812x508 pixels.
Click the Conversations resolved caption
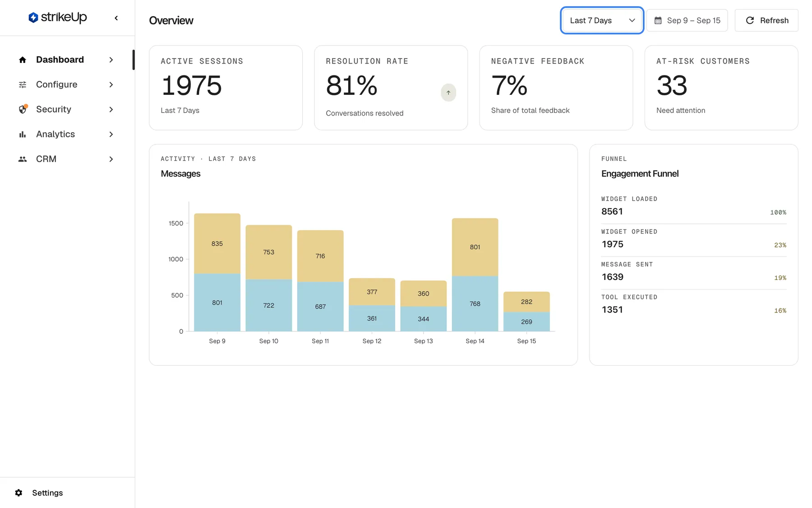364,113
